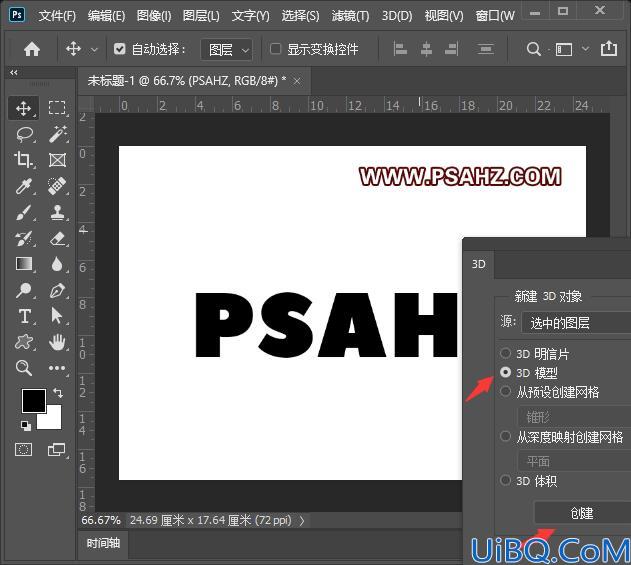Select the Crop tool
Image resolution: width=631 pixels, height=565 pixels.
point(24,160)
